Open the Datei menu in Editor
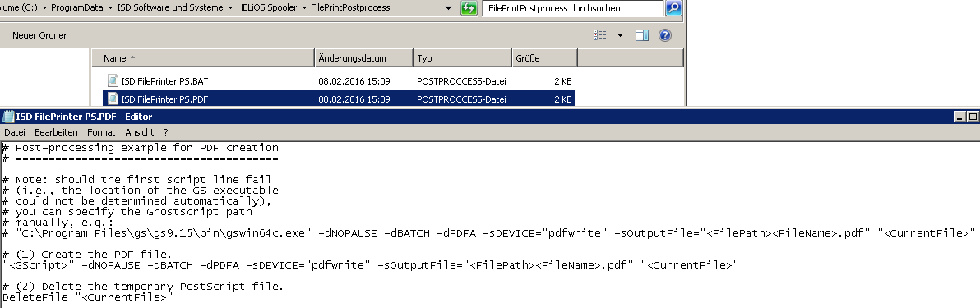980x308 pixels. [x=14, y=132]
